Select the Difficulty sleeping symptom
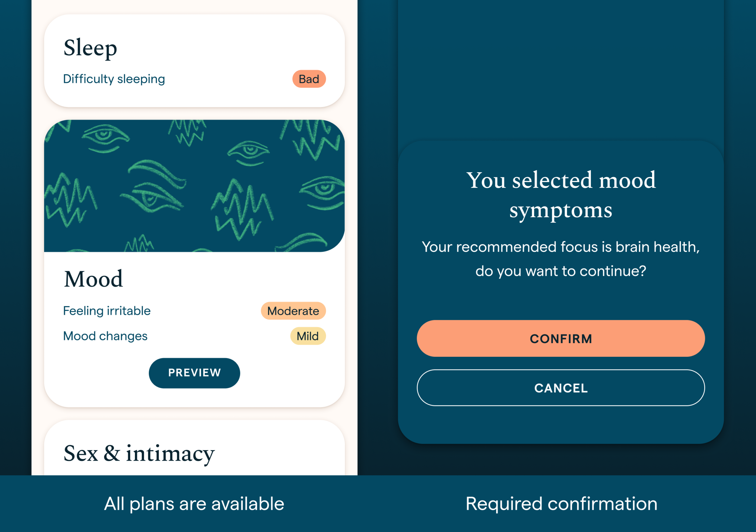 coord(114,79)
